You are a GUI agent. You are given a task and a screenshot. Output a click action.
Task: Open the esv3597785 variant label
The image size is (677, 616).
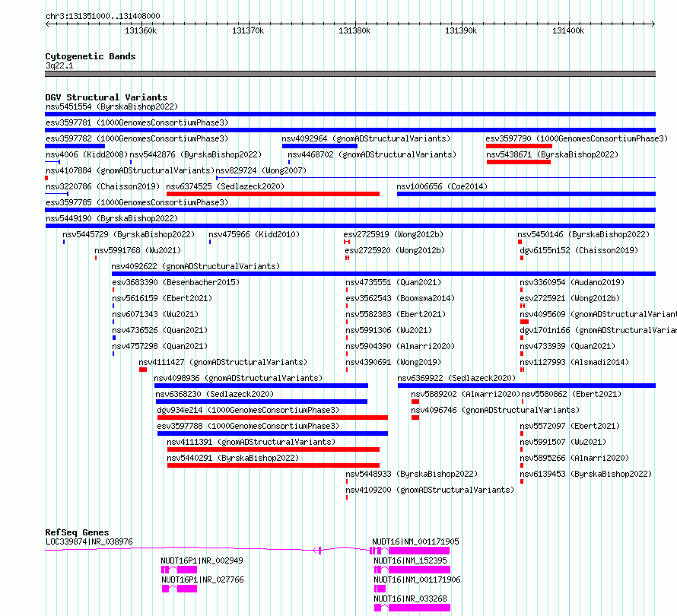pos(137,202)
